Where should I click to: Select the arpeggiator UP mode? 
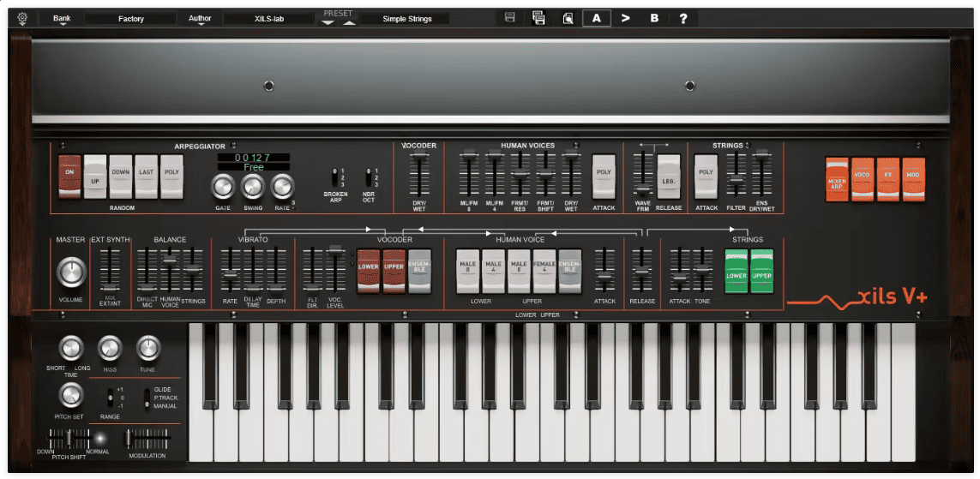(96, 177)
